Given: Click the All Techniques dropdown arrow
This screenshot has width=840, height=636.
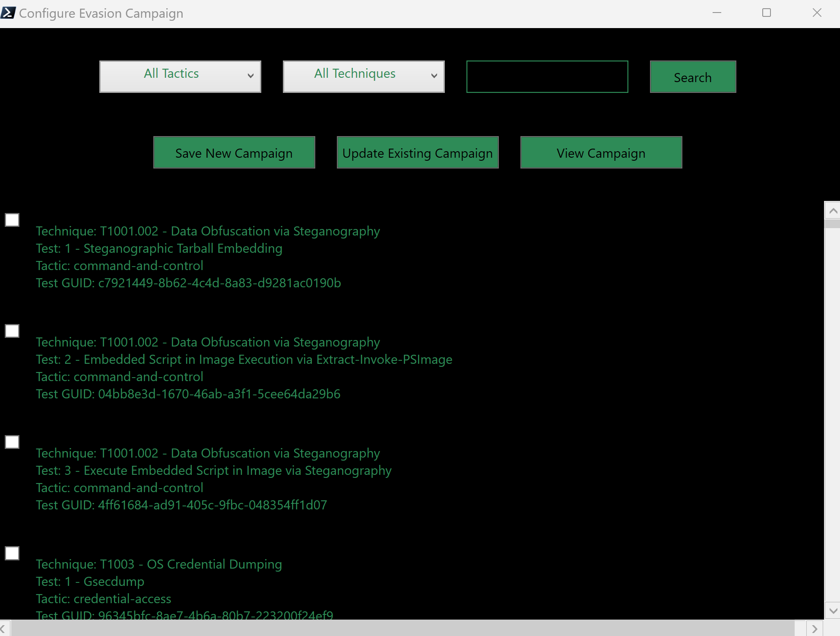Looking at the screenshot, I should tap(434, 76).
